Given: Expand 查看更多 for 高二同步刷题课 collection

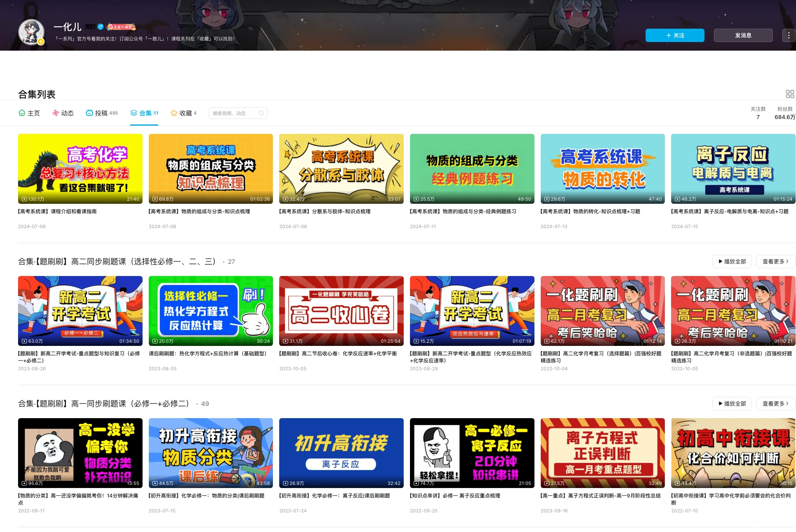Looking at the screenshot, I should pos(775,261).
